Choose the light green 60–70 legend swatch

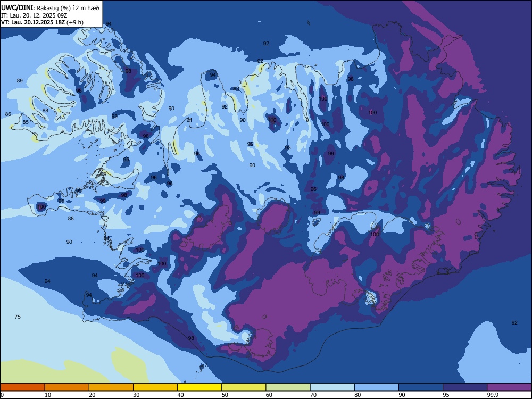pos(288,387)
